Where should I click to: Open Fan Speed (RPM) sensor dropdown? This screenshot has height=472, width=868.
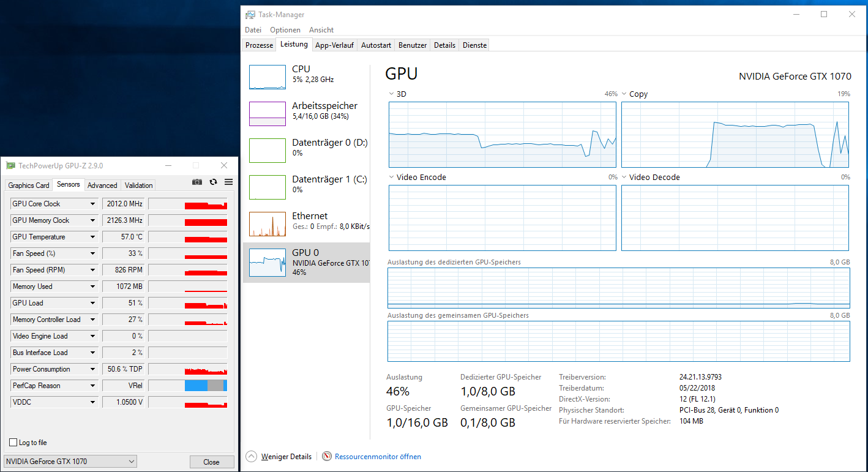coord(92,270)
